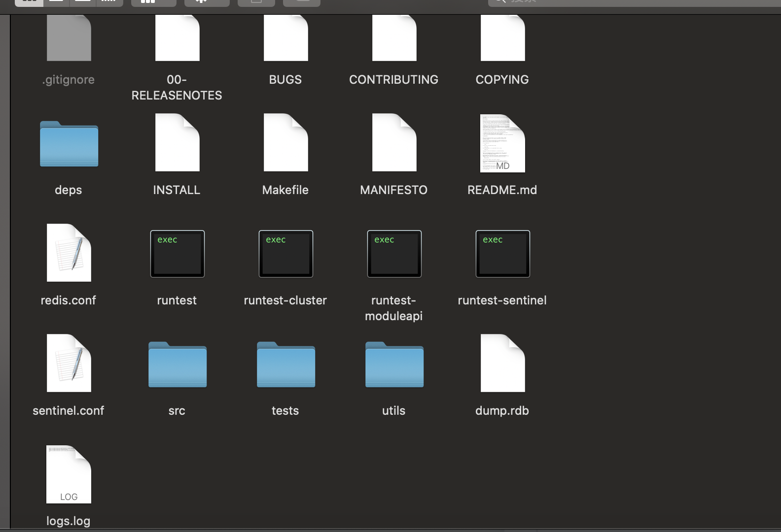Click the "00-RELEASENOTES" file name label

coord(177,87)
